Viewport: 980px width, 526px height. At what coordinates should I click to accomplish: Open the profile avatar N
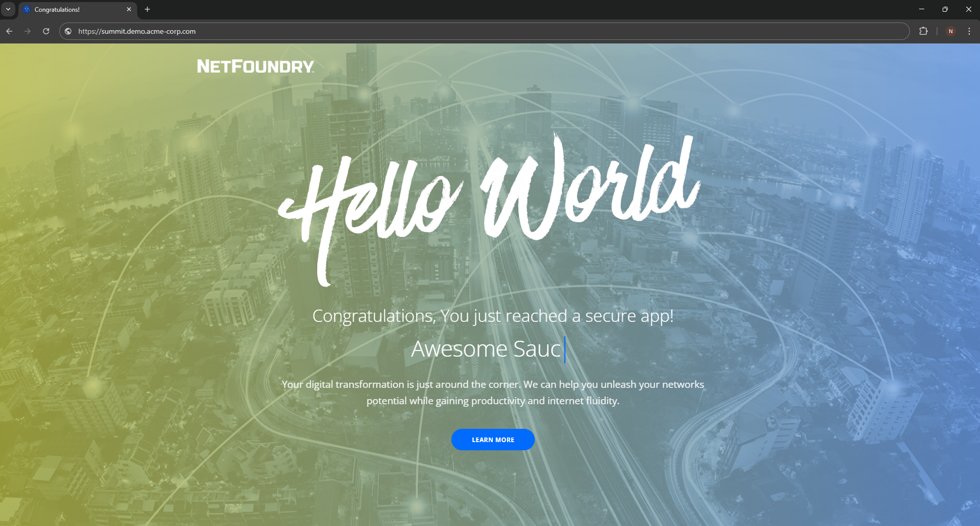coord(950,31)
